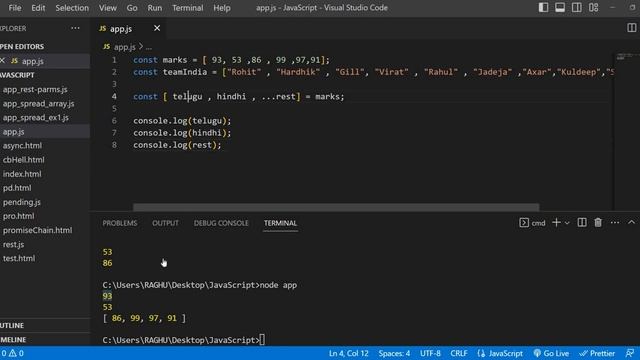This screenshot has height=360, width=640.
Task: Open customize layout icon
Action: click(x=593, y=8)
